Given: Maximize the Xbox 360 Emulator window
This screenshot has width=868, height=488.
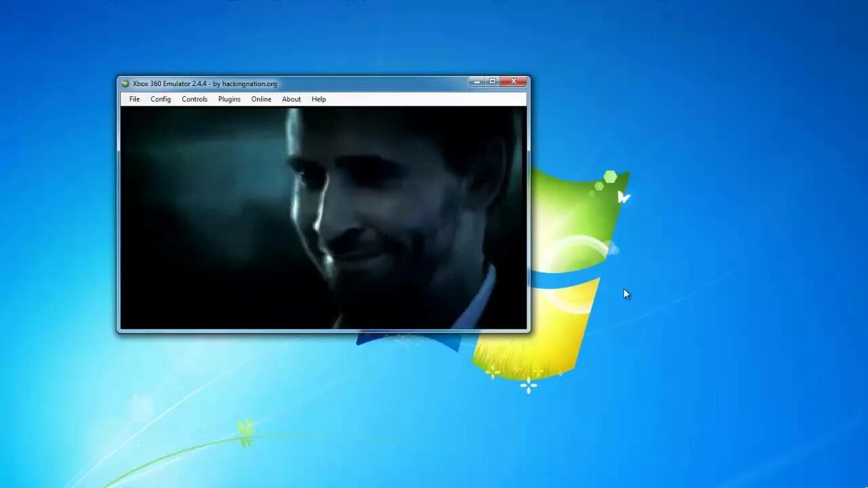Looking at the screenshot, I should click(492, 81).
